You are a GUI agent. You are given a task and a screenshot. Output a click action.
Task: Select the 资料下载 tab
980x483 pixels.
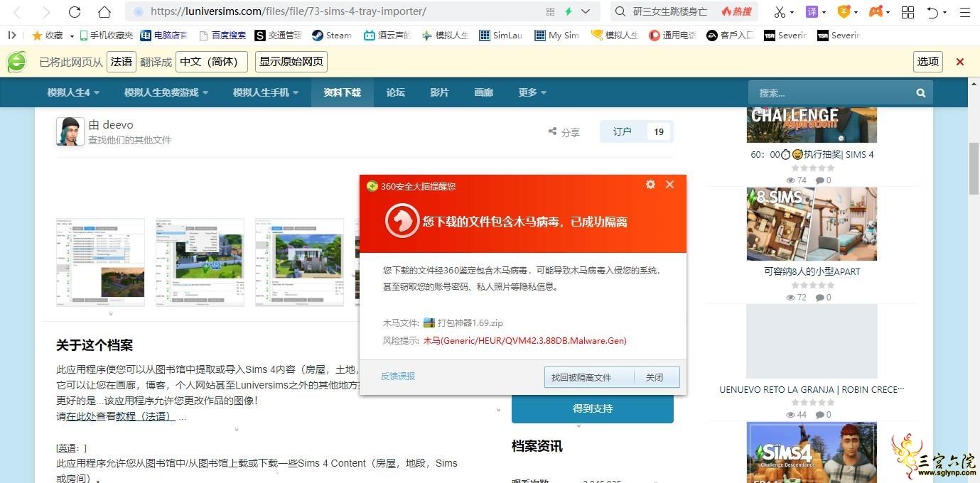(x=343, y=92)
